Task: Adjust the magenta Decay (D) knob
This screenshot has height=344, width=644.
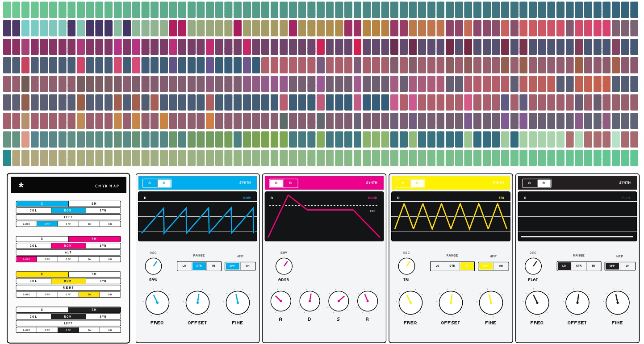Action: [309, 301]
